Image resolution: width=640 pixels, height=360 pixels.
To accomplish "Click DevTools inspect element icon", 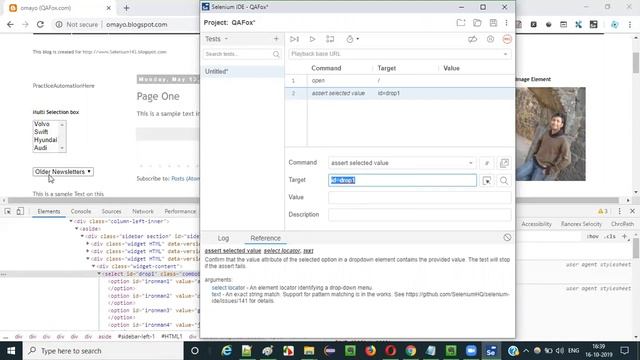I will click(8, 211).
